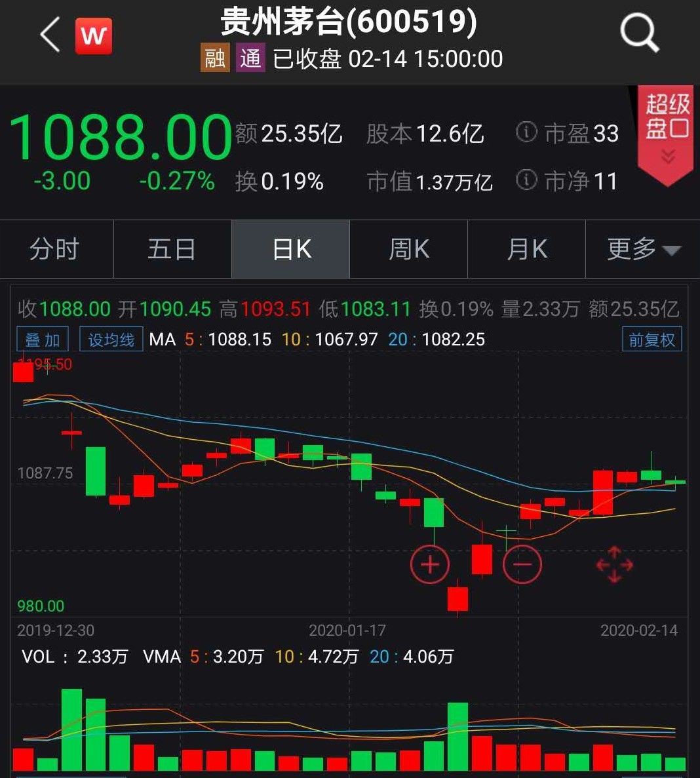
Task: Tap the current price 1088.00
Action: pos(121,137)
